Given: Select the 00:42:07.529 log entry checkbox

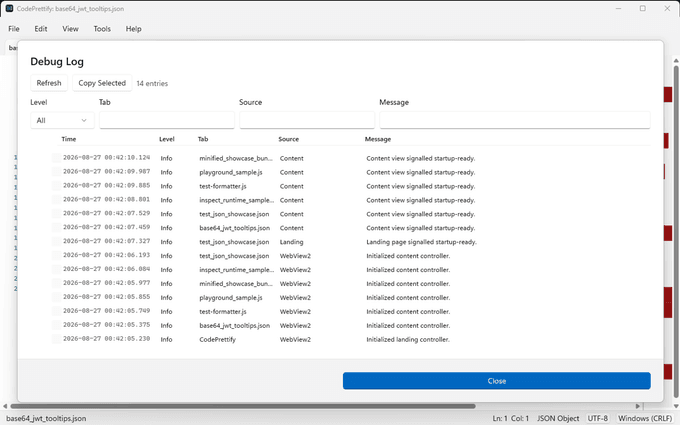Looking at the screenshot, I should 56,213.
